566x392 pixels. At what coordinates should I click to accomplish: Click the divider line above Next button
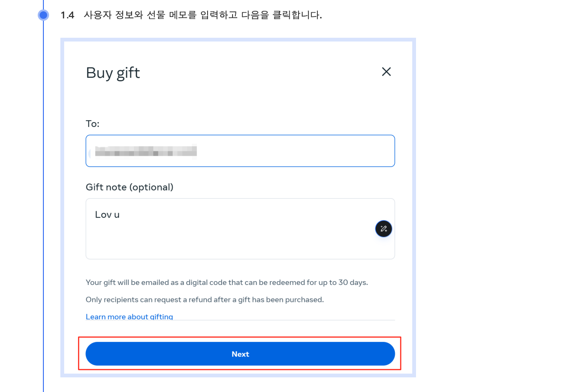[x=283, y=320]
